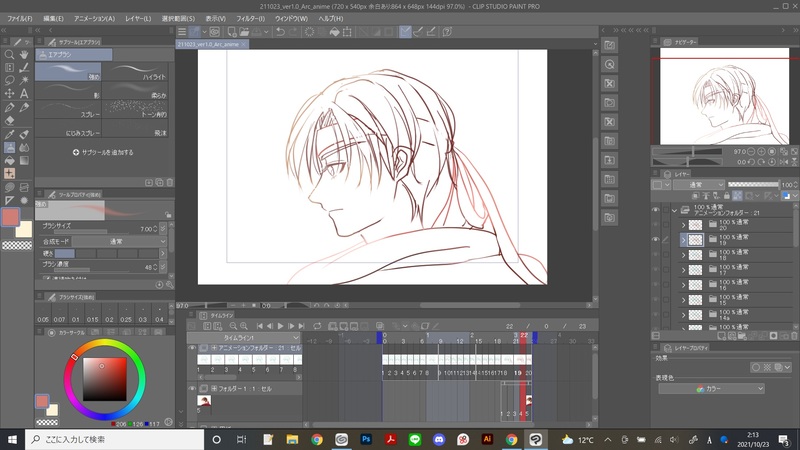
Task: Toggle visibility of animation folder 21 layer
Action: pos(656,211)
